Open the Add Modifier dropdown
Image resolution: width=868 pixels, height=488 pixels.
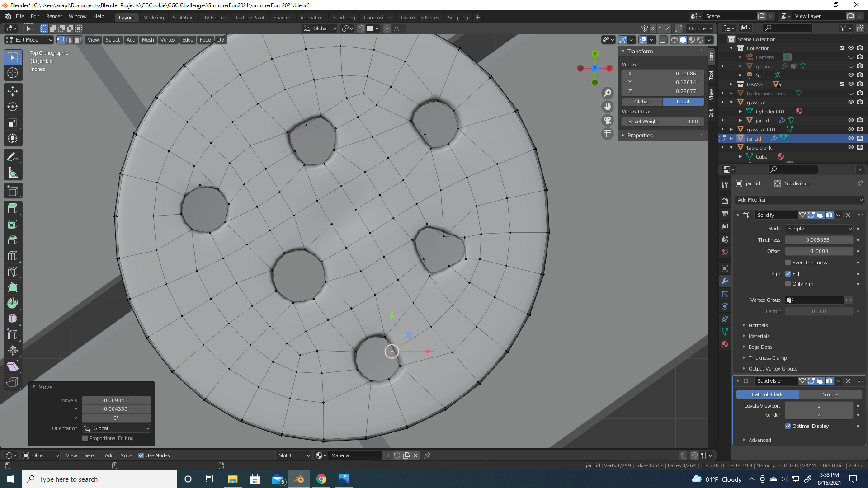coord(799,200)
